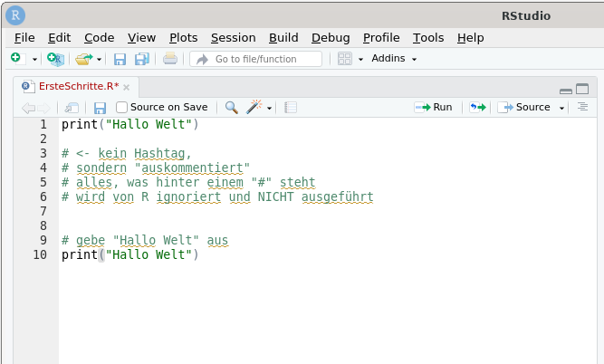
Task: Expand the workspace panes layout dropdown
Action: (360, 60)
